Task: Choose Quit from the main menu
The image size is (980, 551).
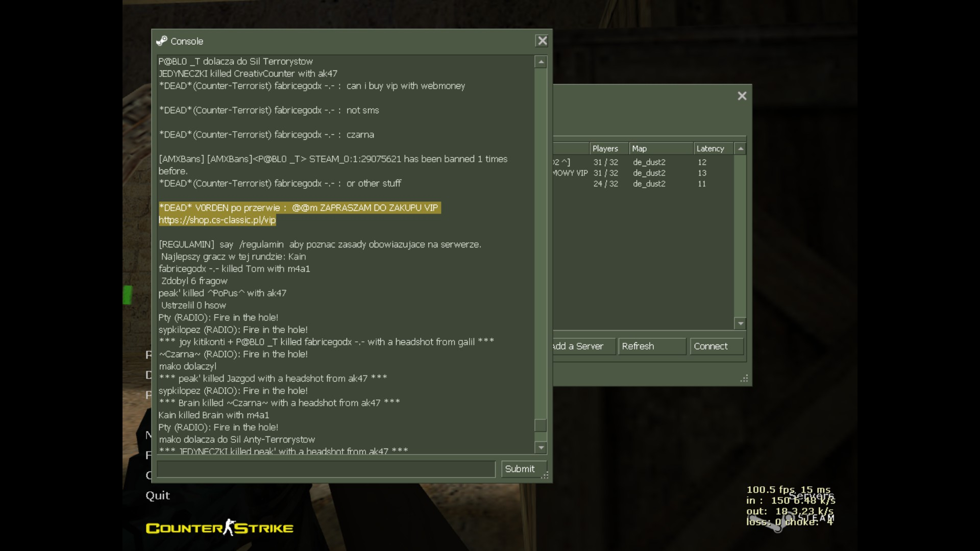Action: pyautogui.click(x=158, y=495)
